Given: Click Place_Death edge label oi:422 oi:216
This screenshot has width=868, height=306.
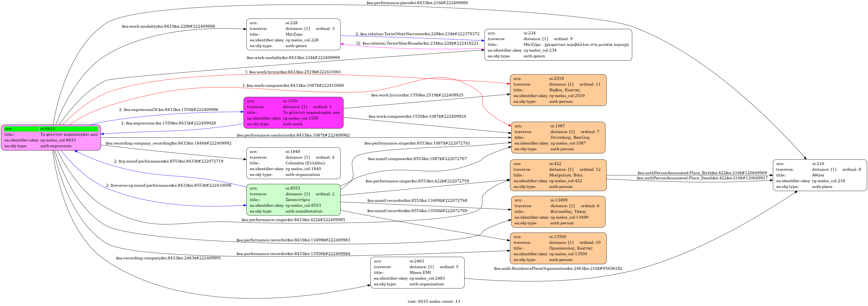Looking at the screenshot, I should point(702,178).
